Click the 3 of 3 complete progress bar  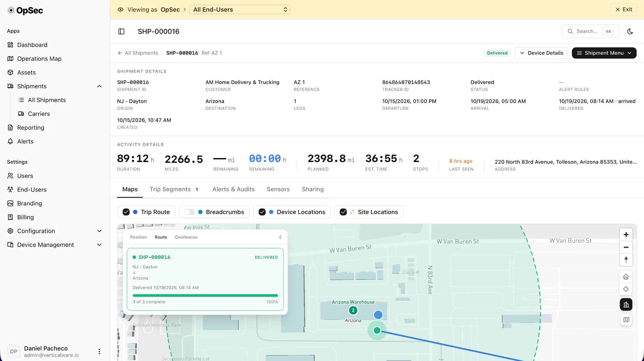[x=205, y=296]
